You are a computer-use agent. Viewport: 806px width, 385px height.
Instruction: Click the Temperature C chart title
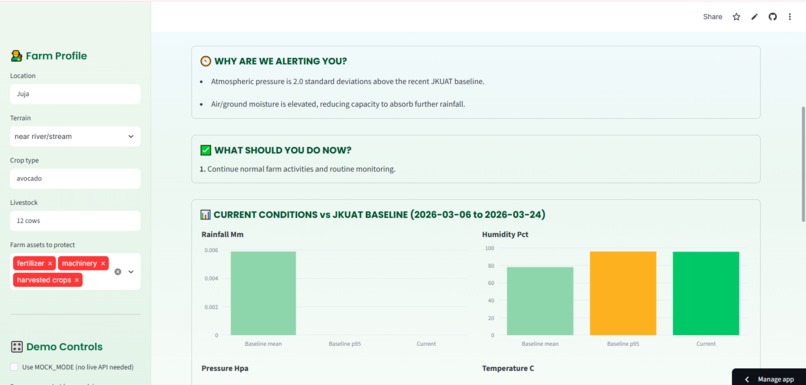(x=509, y=368)
